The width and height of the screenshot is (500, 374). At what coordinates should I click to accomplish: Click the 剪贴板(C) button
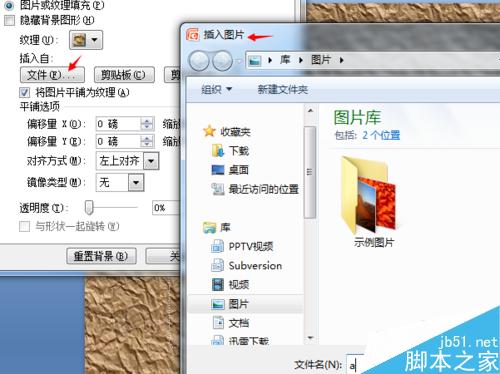tap(124, 75)
